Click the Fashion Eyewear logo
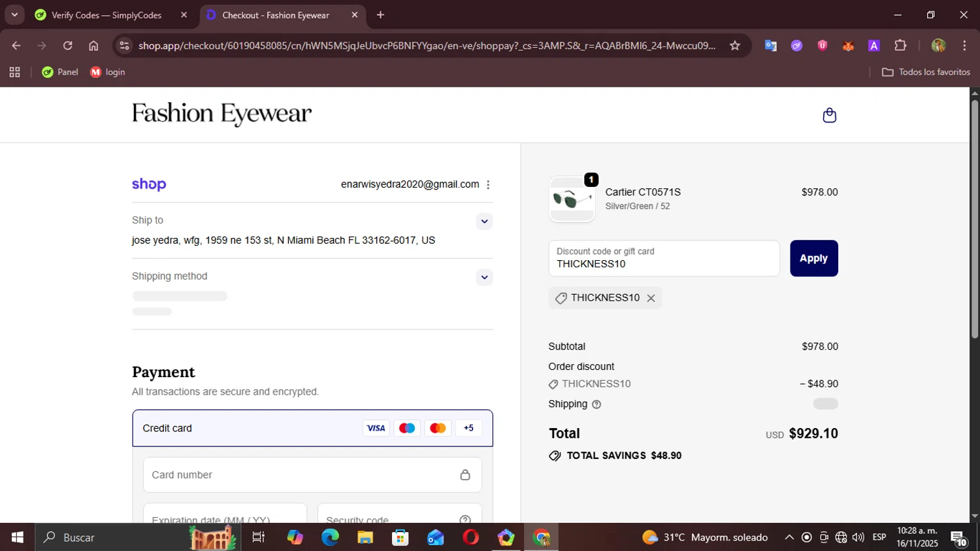980x551 pixels. pos(221,114)
